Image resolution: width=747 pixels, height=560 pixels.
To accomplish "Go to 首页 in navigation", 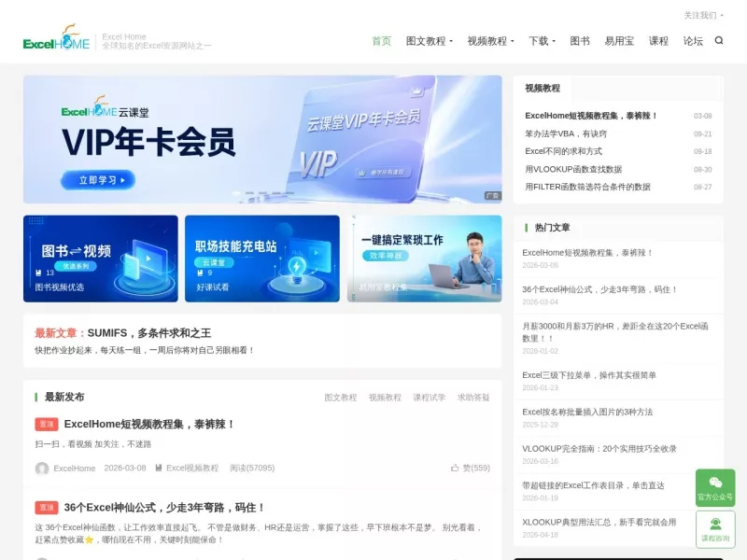I will [382, 41].
